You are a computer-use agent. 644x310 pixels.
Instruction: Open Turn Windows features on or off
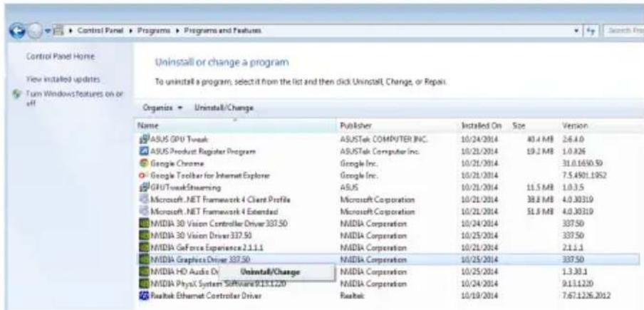pos(74,98)
